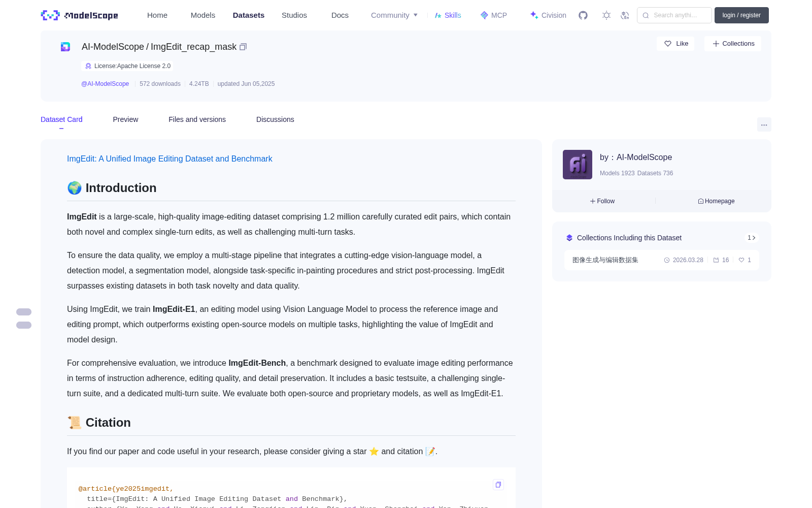
Task: Open Models in top navigation
Action: click(x=203, y=15)
